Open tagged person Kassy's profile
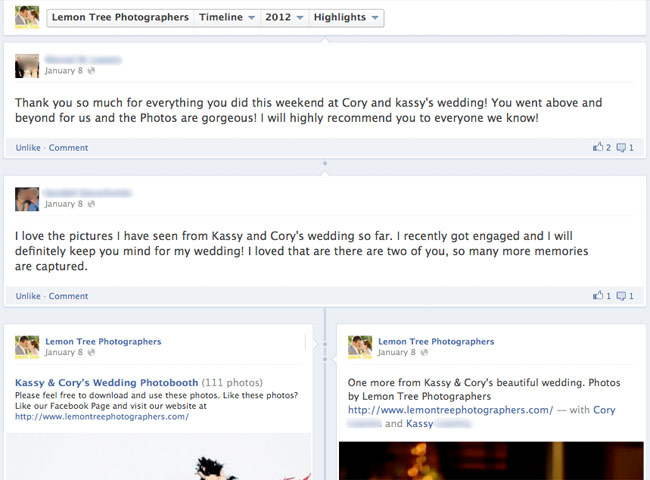The height and width of the screenshot is (480, 650). (420, 424)
